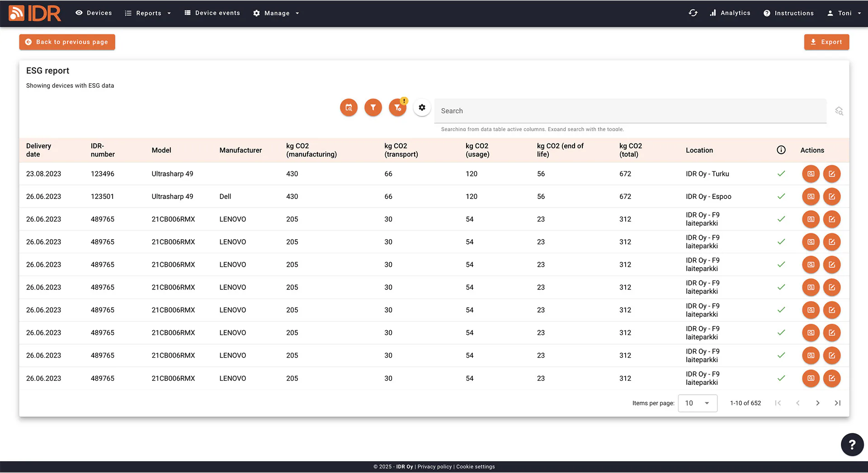Open the table column settings gear
The height and width of the screenshot is (473, 868).
(x=422, y=108)
